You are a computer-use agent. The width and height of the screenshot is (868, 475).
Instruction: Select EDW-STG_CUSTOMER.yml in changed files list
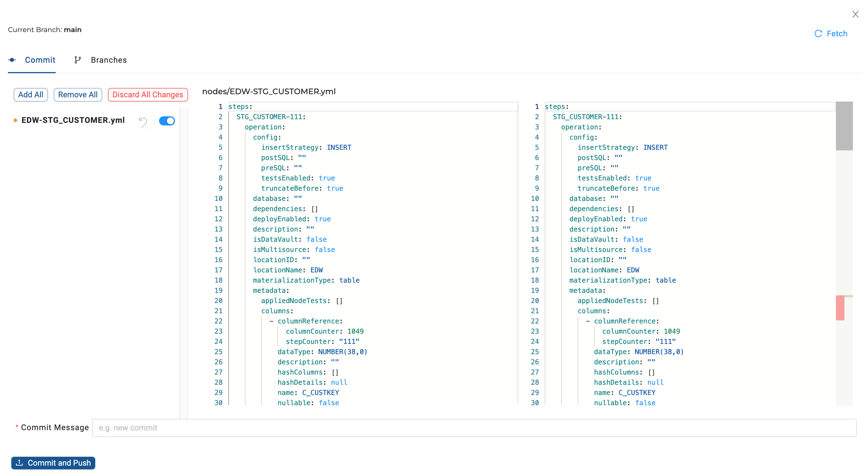(73, 120)
